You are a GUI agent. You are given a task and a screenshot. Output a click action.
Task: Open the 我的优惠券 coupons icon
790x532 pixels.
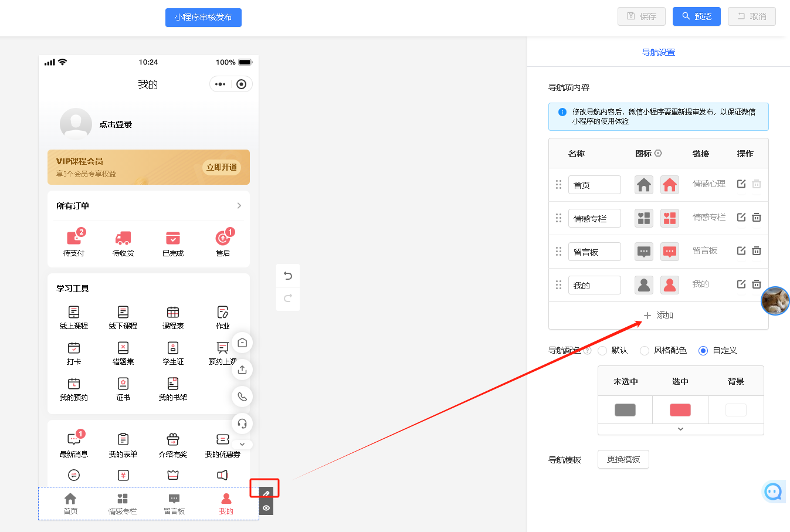pyautogui.click(x=223, y=439)
